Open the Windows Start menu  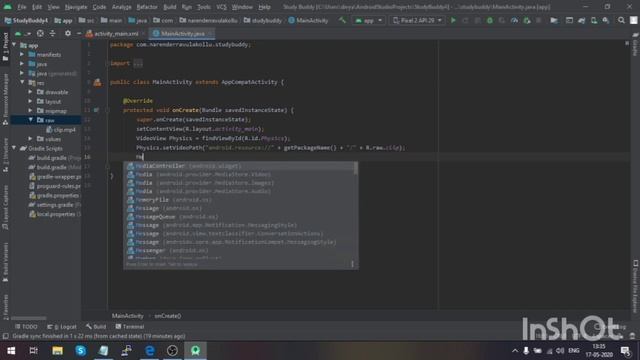11,351
